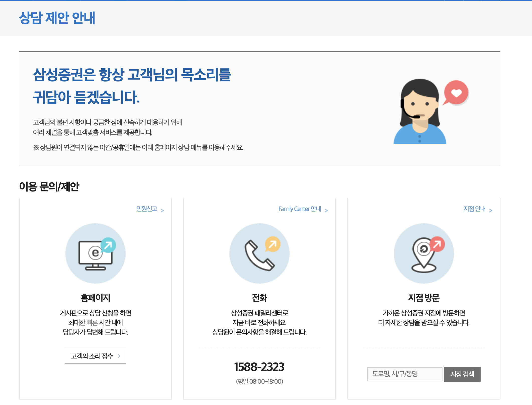Screen dimensions: 532x405
Task: Open the Family Center 안내 link
Action: click(300, 209)
